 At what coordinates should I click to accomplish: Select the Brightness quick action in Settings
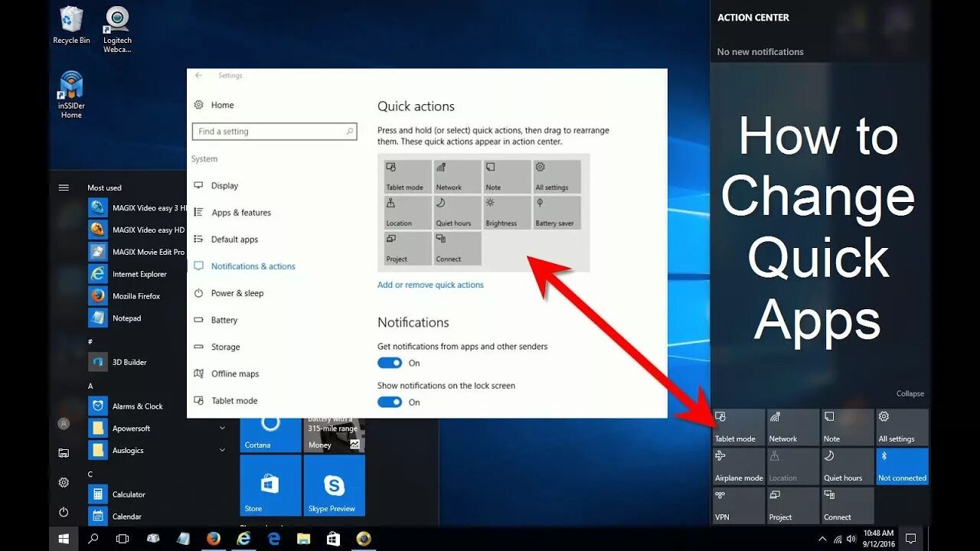[507, 212]
